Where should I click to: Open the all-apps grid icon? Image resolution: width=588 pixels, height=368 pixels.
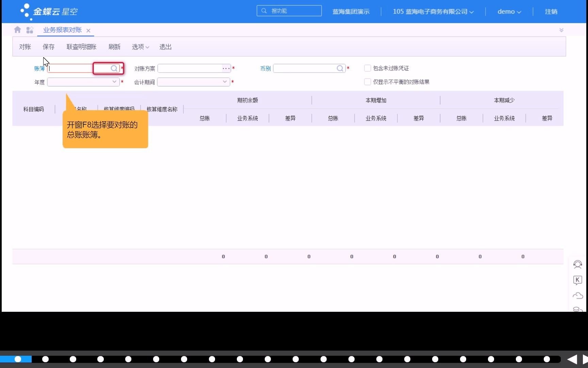pos(30,30)
